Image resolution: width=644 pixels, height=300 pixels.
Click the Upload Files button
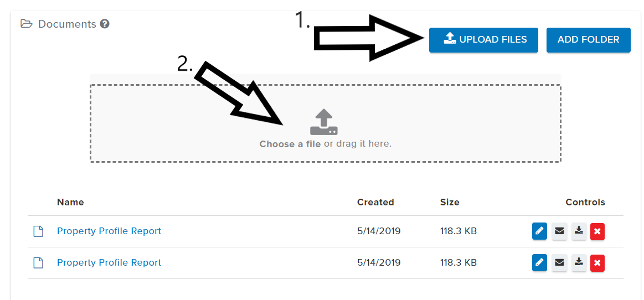[x=483, y=40]
